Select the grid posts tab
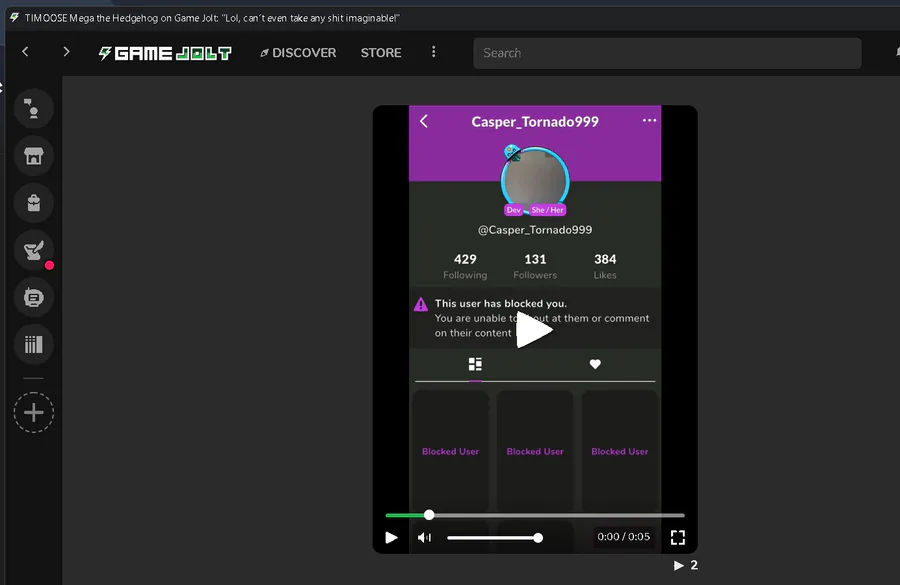 [475, 364]
